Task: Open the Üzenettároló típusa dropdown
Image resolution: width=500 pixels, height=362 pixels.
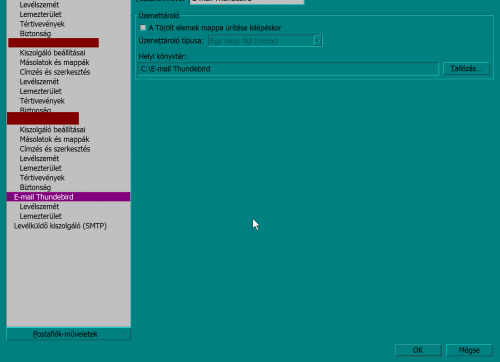Action: tap(265, 41)
